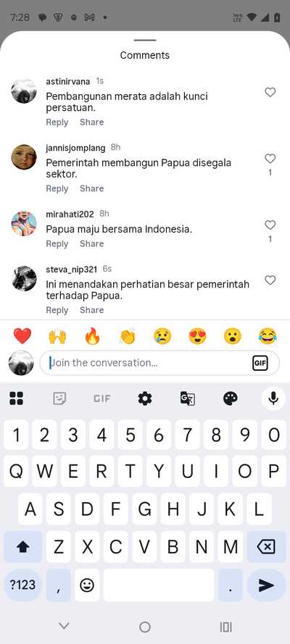Viewport: 290px width, 644px height.
Task: Tap heart on steva_nip321's comment
Action: (270, 280)
